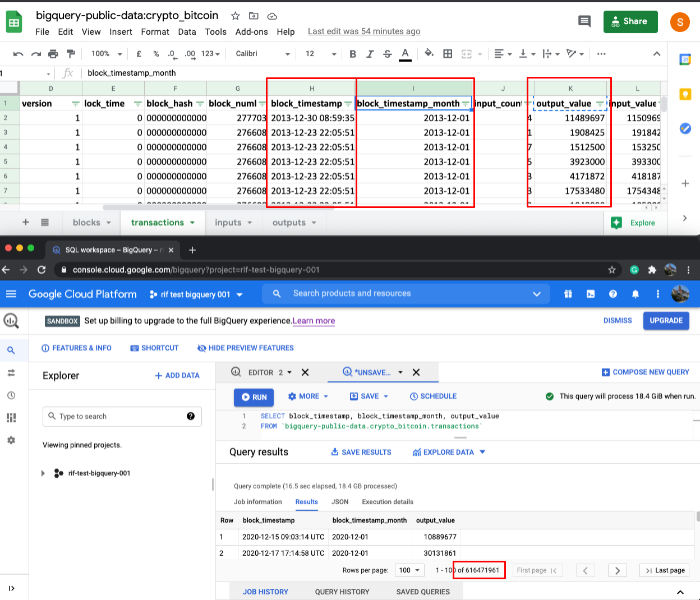Open the Insert menu
The image size is (700, 600).
coord(121,32)
